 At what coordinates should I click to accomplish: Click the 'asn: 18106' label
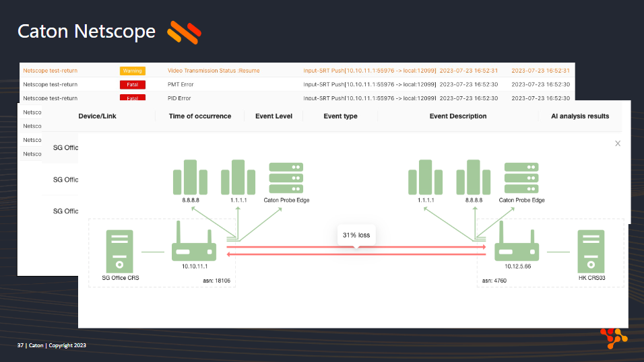[x=216, y=281]
